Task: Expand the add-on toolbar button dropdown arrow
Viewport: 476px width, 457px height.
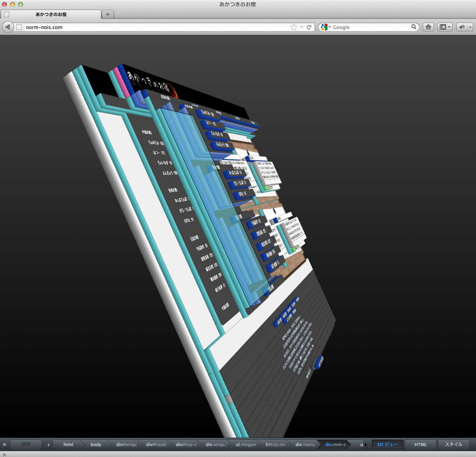Action: point(470,27)
